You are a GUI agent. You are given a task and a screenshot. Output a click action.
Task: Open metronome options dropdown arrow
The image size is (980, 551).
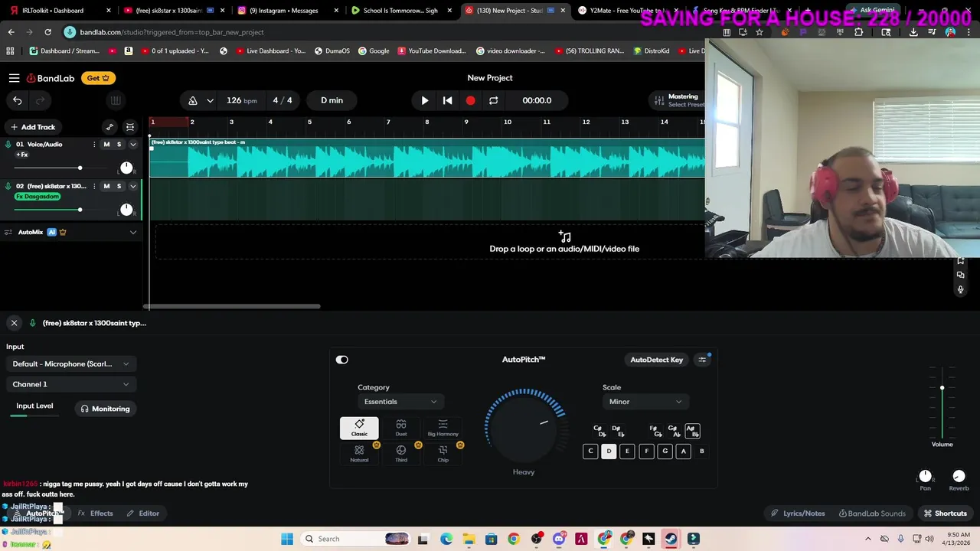(210, 100)
